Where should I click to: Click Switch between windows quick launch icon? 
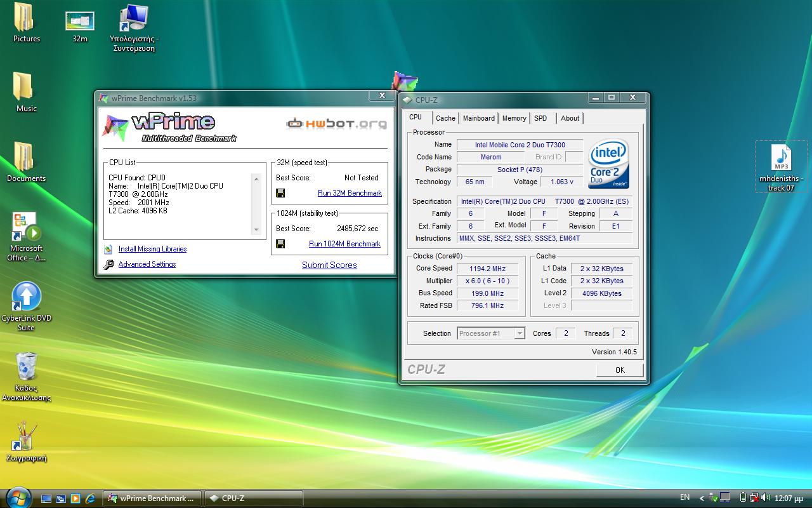[61, 498]
